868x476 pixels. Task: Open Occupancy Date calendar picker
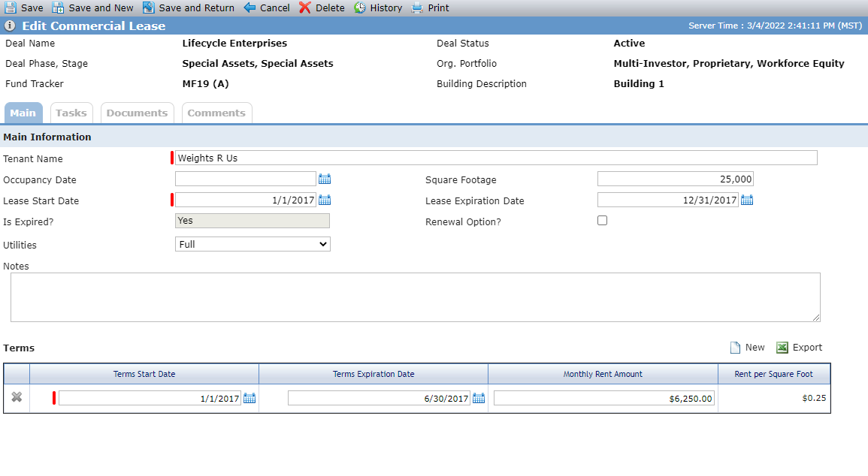325,179
